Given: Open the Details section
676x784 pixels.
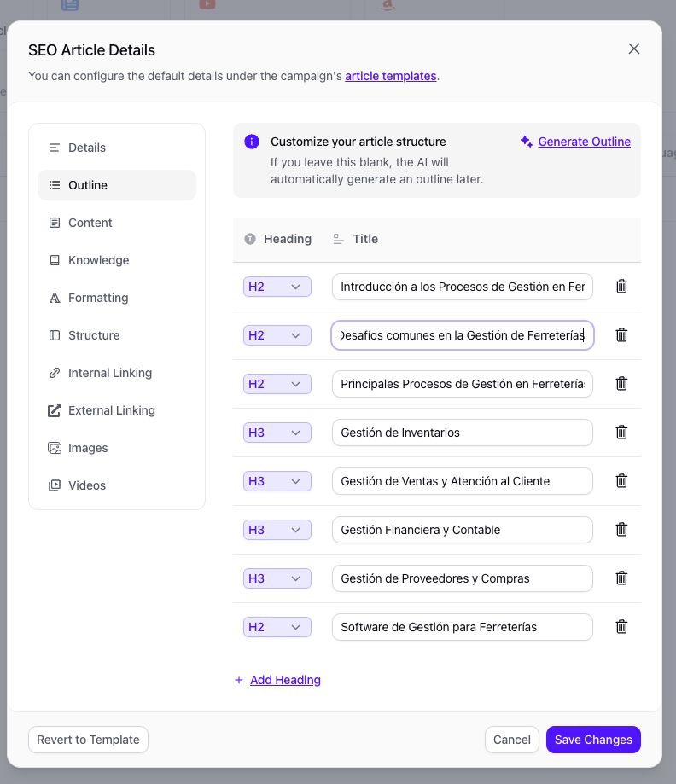Looking at the screenshot, I should coord(117,148).
